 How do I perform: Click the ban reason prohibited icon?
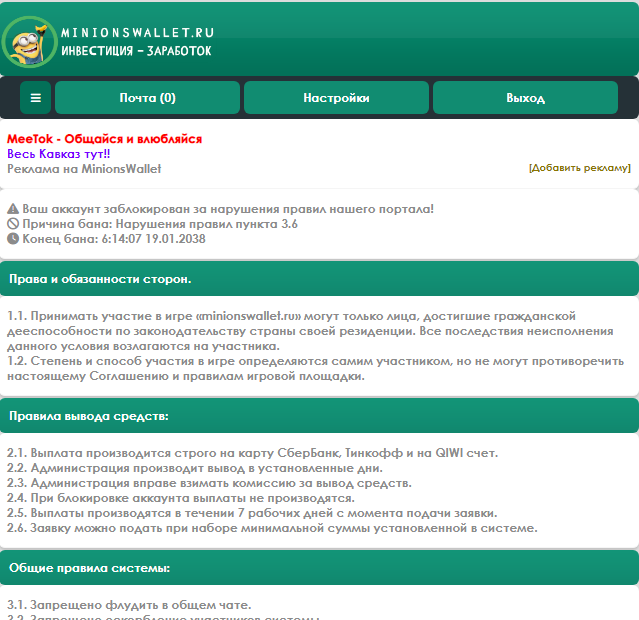[13, 224]
